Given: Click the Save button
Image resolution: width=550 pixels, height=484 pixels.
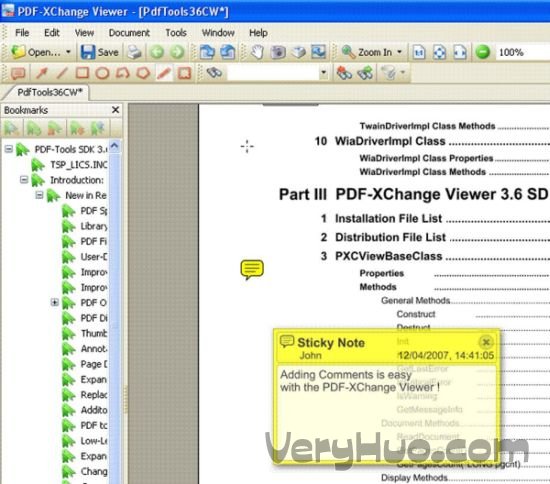Looking at the screenshot, I should pos(100,52).
